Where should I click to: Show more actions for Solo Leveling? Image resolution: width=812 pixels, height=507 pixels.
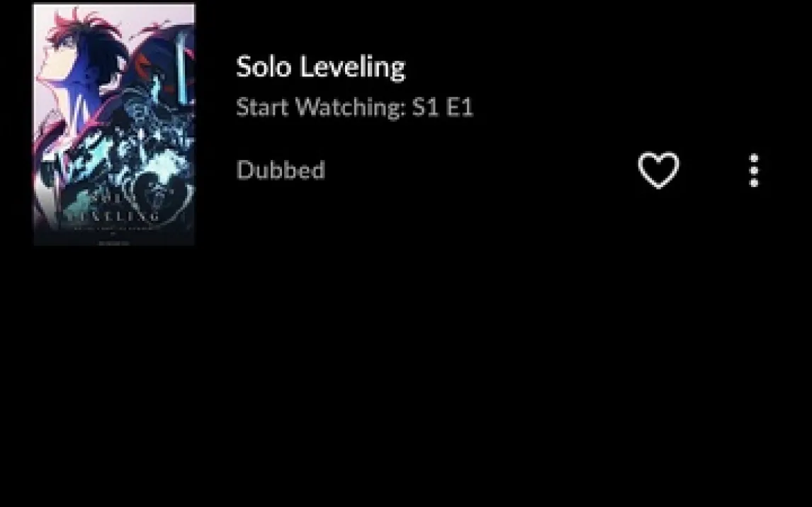(754, 170)
